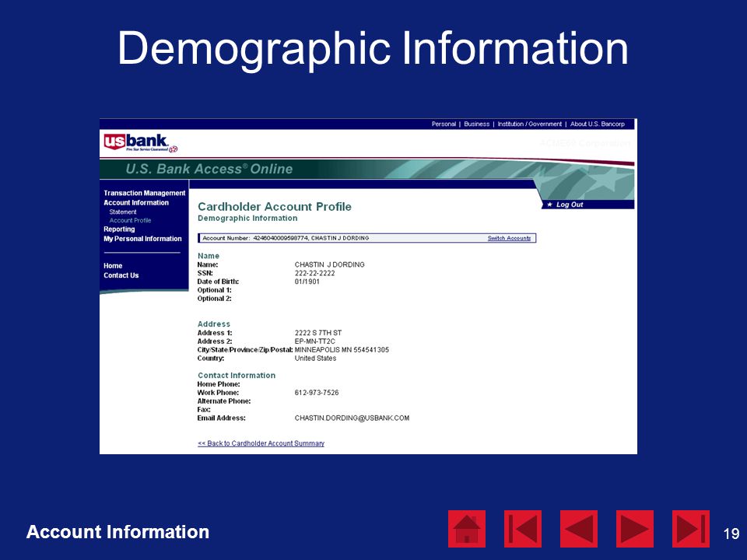The height and width of the screenshot is (560, 747).
Task: Open Institution / Government link
Action: point(529,124)
